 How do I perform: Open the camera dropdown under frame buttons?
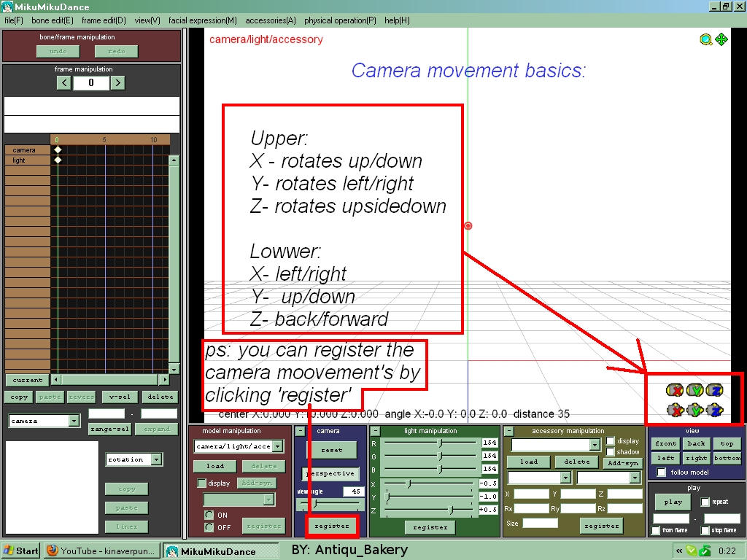(x=74, y=421)
